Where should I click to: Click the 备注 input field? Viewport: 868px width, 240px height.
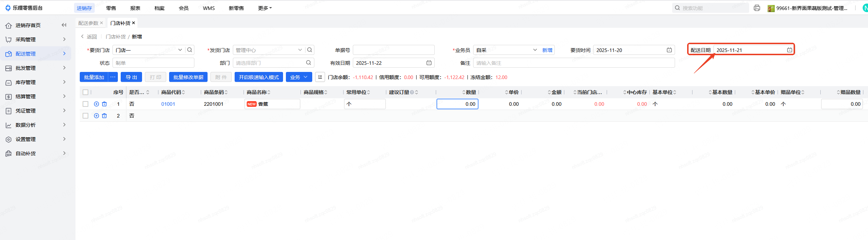(x=574, y=63)
